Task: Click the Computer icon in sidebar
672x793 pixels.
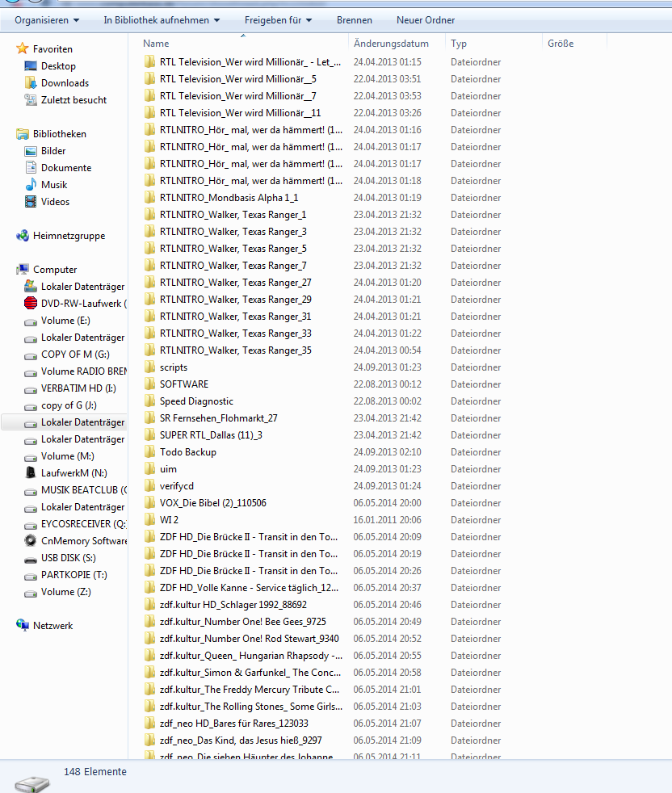Action: (x=23, y=270)
